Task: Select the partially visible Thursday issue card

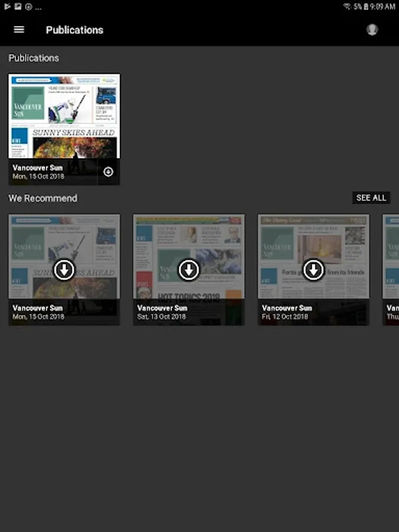Action: pyautogui.click(x=391, y=270)
